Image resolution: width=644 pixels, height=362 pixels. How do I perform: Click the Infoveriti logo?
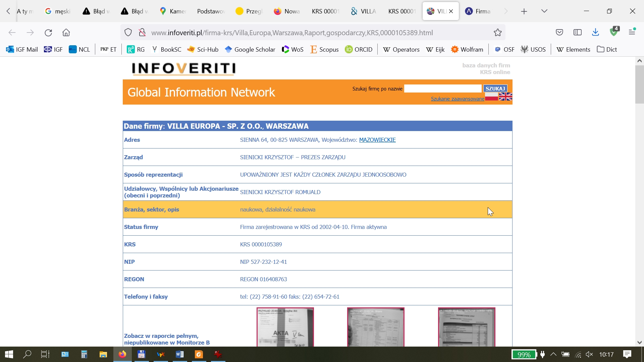click(183, 68)
